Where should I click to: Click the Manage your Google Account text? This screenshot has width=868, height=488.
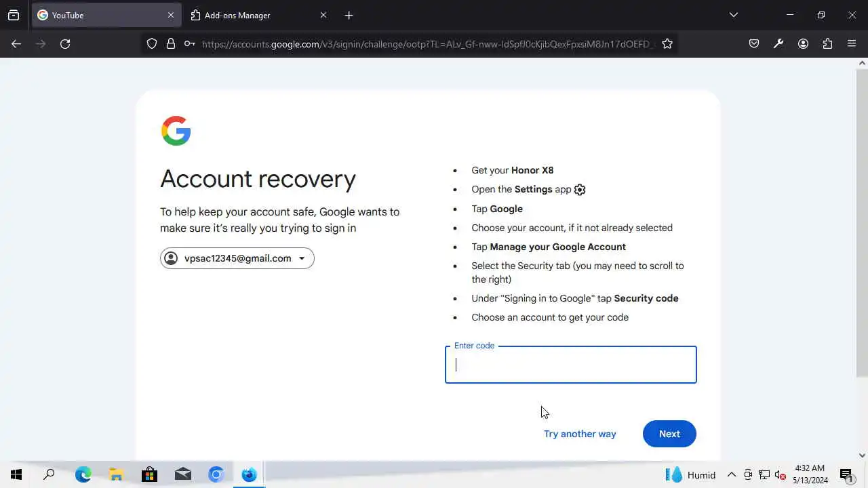(x=557, y=247)
